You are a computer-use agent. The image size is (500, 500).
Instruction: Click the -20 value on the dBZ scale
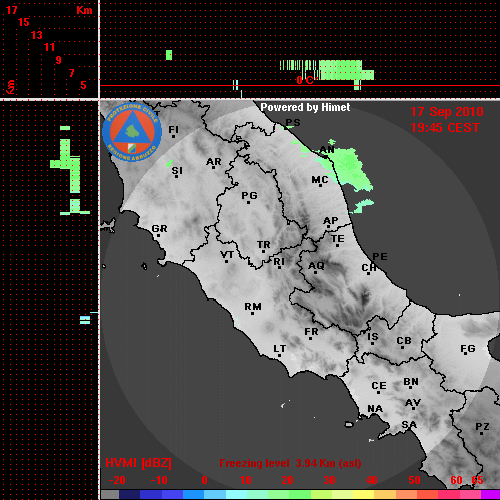[x=117, y=480]
